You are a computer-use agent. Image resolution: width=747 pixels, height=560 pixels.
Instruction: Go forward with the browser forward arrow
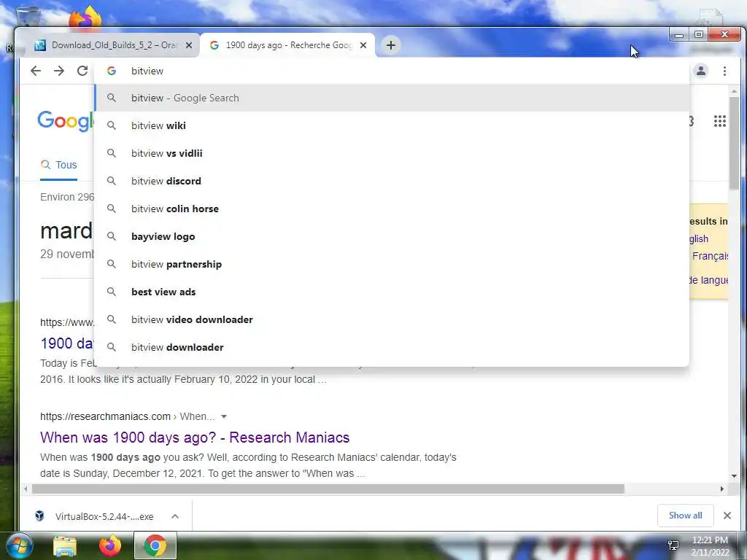pos(59,71)
